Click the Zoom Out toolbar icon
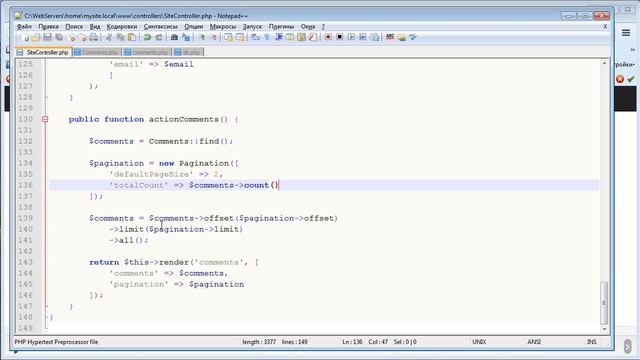The height and width of the screenshot is (360, 640). pos(213,38)
